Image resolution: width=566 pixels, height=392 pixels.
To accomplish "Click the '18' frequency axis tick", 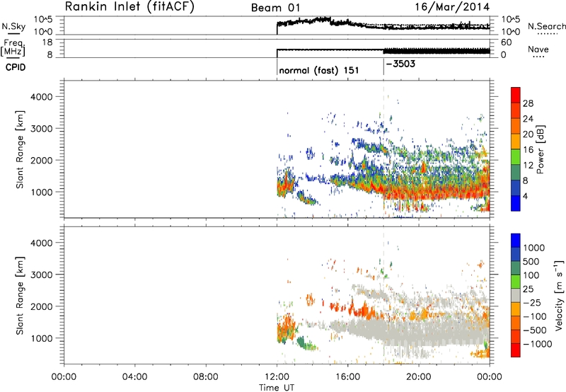I will [47, 42].
